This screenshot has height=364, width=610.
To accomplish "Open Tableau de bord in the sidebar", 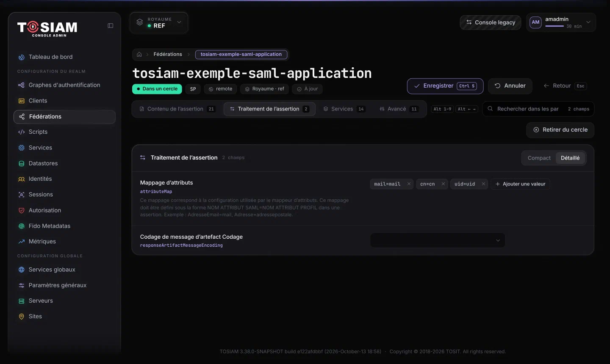I will tap(64, 57).
